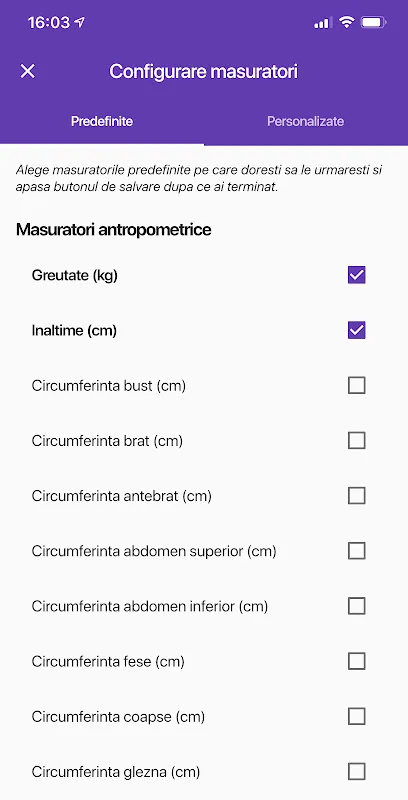Tap the Wi-Fi status icon
The height and width of the screenshot is (800, 408).
[x=347, y=22]
